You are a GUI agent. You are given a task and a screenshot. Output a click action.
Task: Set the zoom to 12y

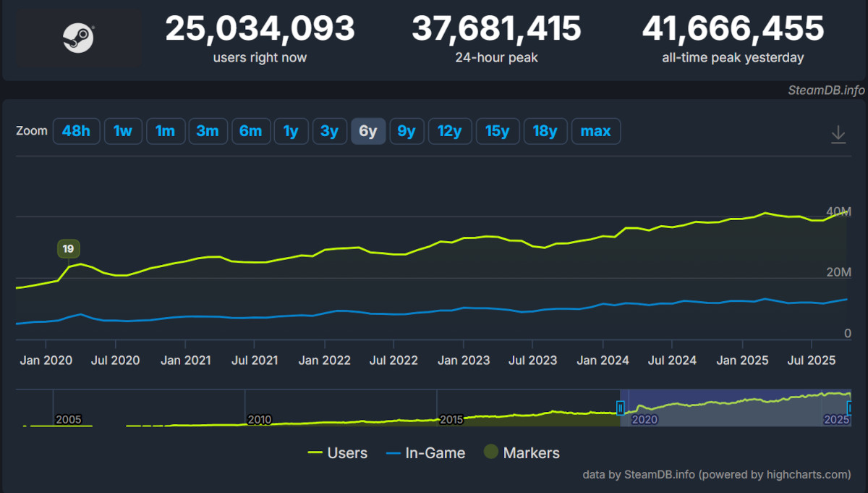pos(449,131)
